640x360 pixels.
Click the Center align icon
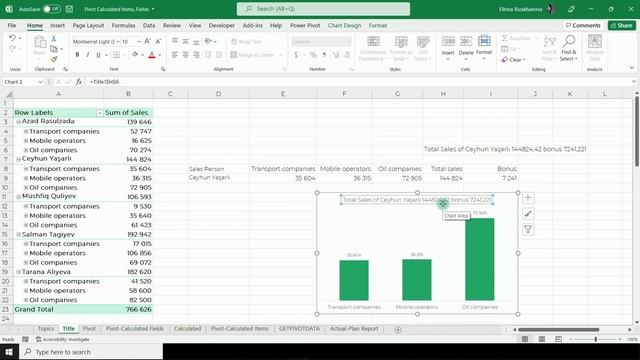(186, 55)
